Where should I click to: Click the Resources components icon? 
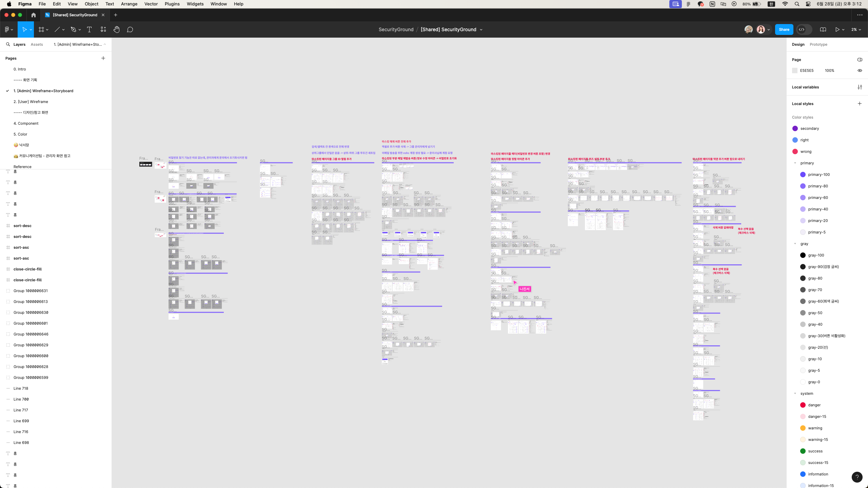[103, 29]
